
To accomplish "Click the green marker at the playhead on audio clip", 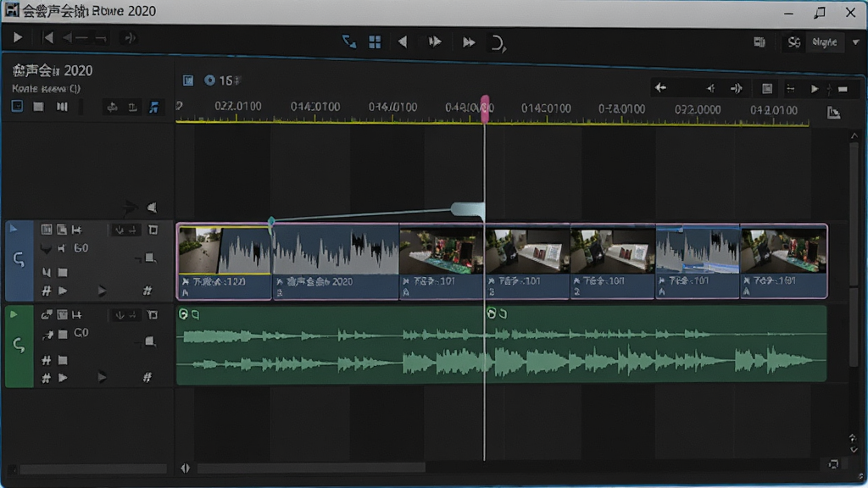I will pos(491,313).
